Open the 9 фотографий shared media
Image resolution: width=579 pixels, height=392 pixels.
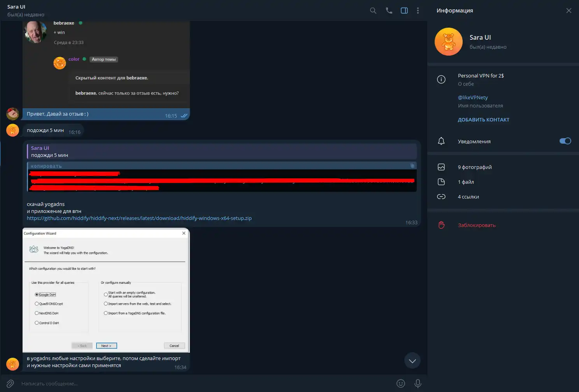475,167
